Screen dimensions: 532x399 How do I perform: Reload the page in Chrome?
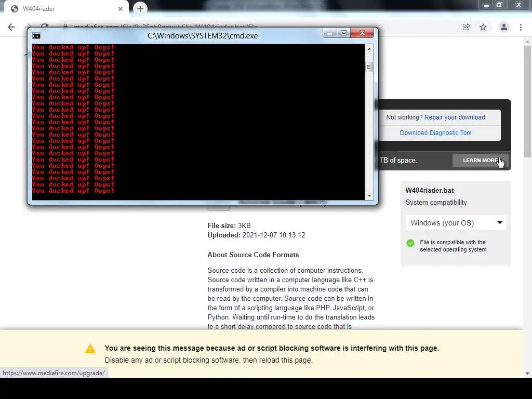point(45,25)
